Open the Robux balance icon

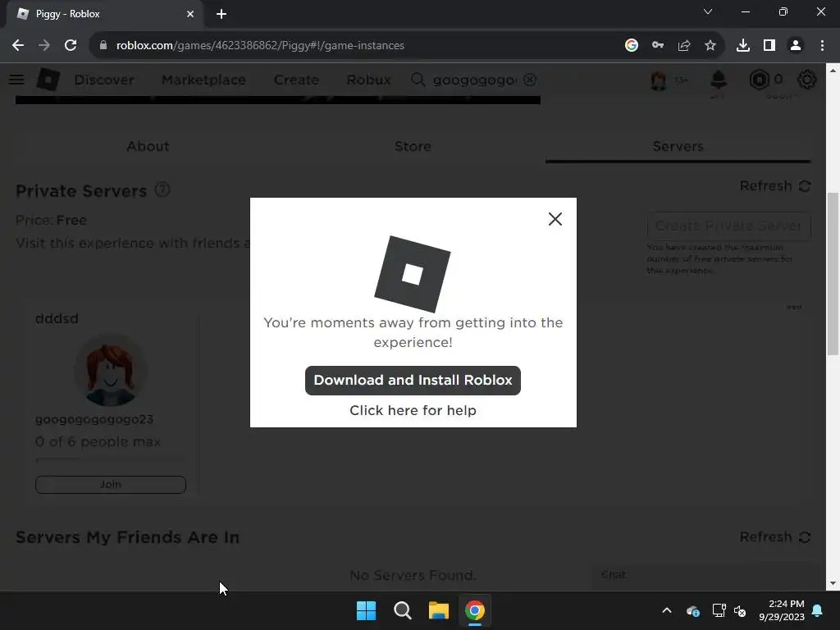click(x=759, y=80)
